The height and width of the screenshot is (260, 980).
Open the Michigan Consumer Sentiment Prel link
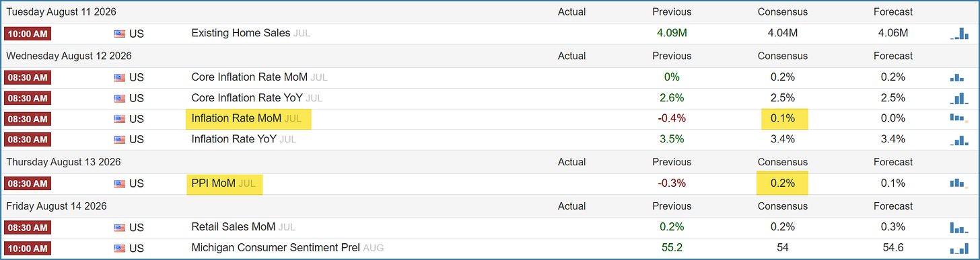(276, 248)
